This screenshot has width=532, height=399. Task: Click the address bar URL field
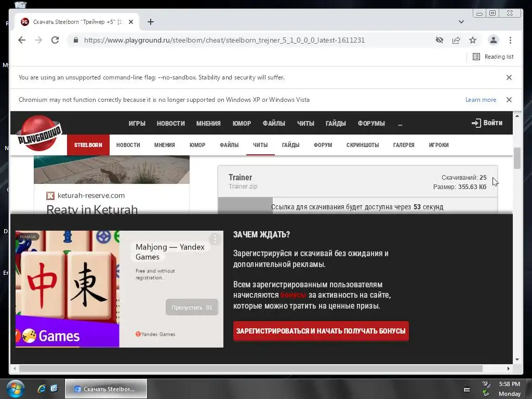pyautogui.click(x=224, y=40)
